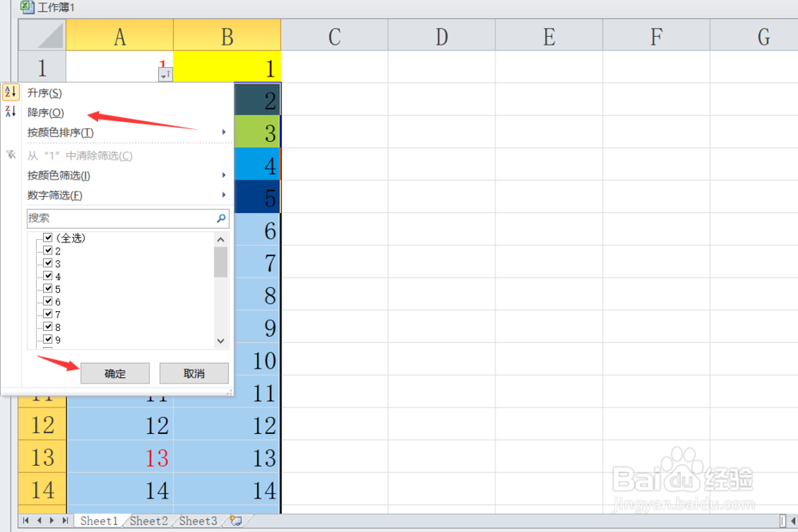This screenshot has height=532, width=798.
Task: Click cell A13 with red 13
Action: (120, 457)
